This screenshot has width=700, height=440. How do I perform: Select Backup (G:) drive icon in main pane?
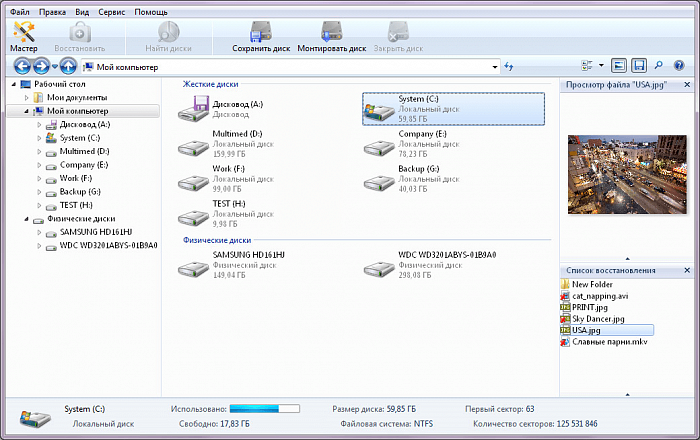pos(379,183)
